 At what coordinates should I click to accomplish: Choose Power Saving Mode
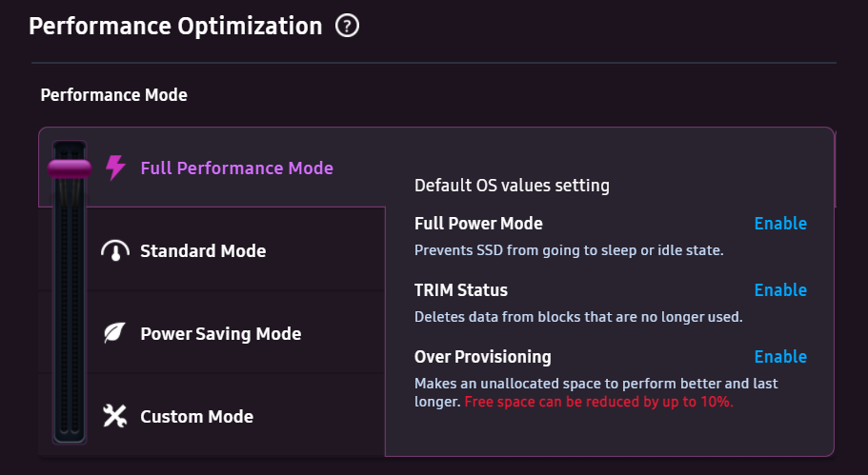[220, 334]
